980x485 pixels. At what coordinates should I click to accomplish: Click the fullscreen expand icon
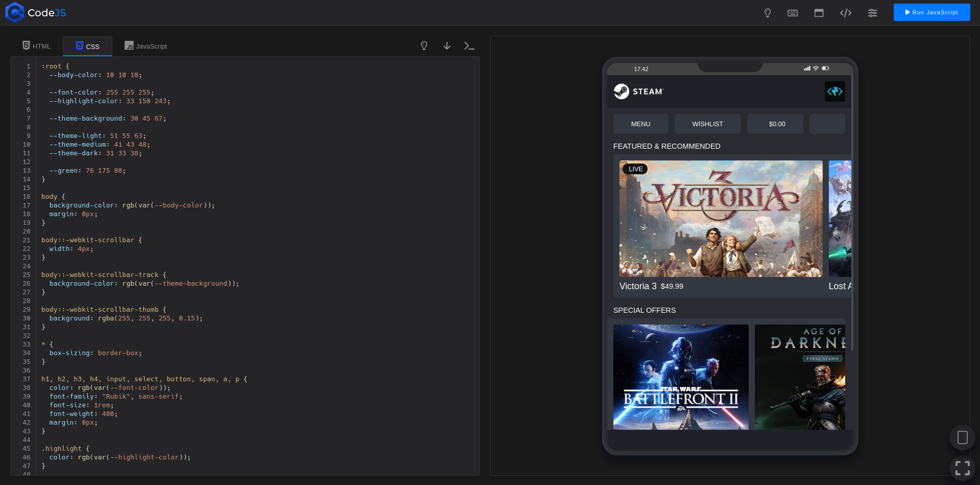point(962,468)
